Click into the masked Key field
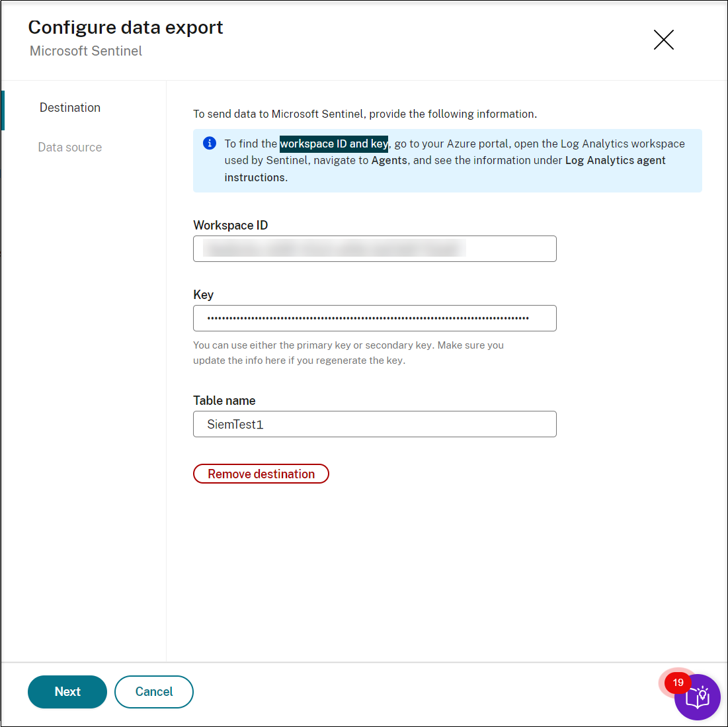The image size is (728, 727). (x=375, y=318)
